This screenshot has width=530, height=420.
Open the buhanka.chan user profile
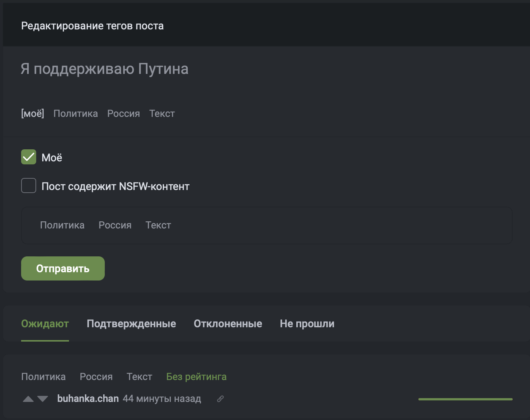[x=88, y=399]
